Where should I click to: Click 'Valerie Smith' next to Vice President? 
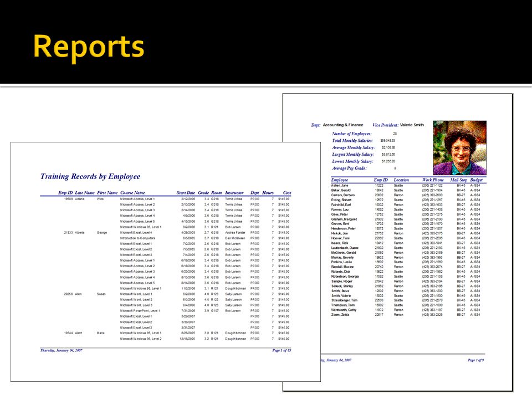tap(412, 125)
